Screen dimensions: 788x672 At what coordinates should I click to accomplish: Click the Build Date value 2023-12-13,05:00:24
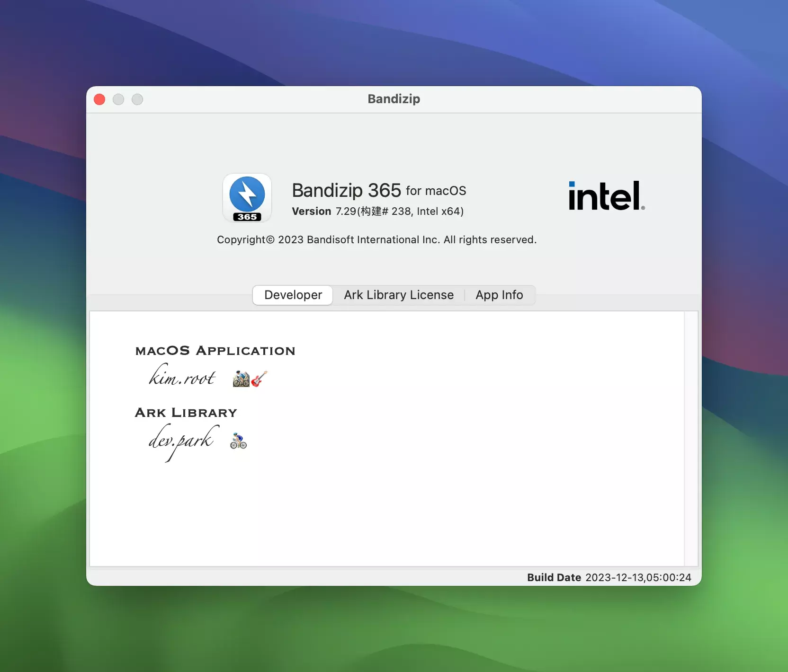[638, 577]
